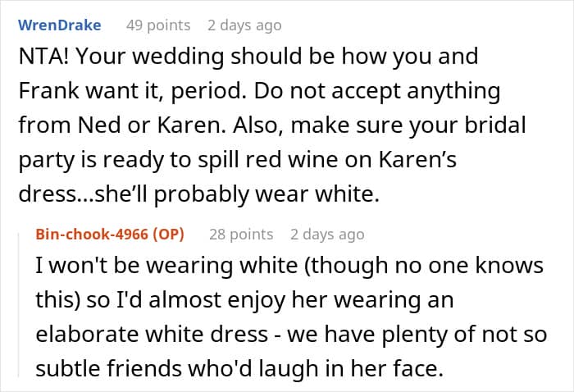Open Bin-chook-4966's user profile link
Image resolution: width=574 pixels, height=392 pixels.
(90, 234)
